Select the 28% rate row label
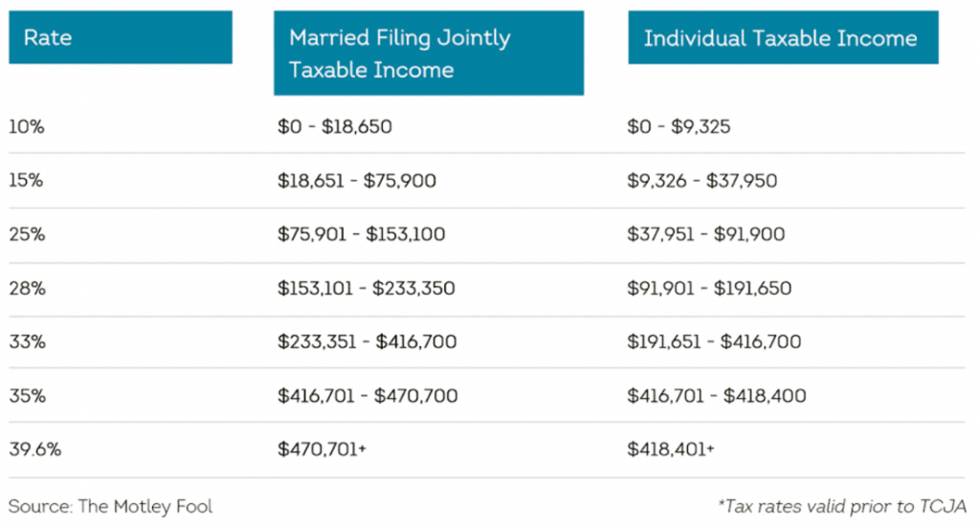The image size is (980, 528). coord(26,288)
